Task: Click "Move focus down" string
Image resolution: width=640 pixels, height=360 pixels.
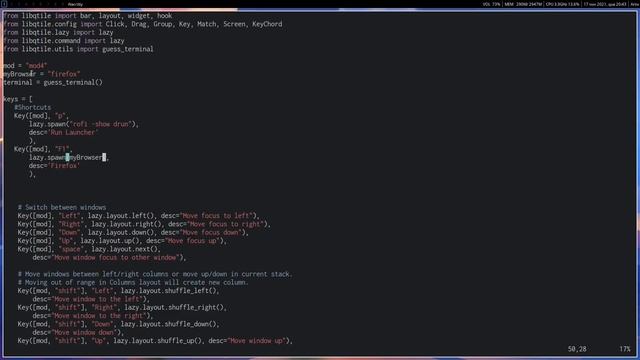Action: [x=210, y=233]
